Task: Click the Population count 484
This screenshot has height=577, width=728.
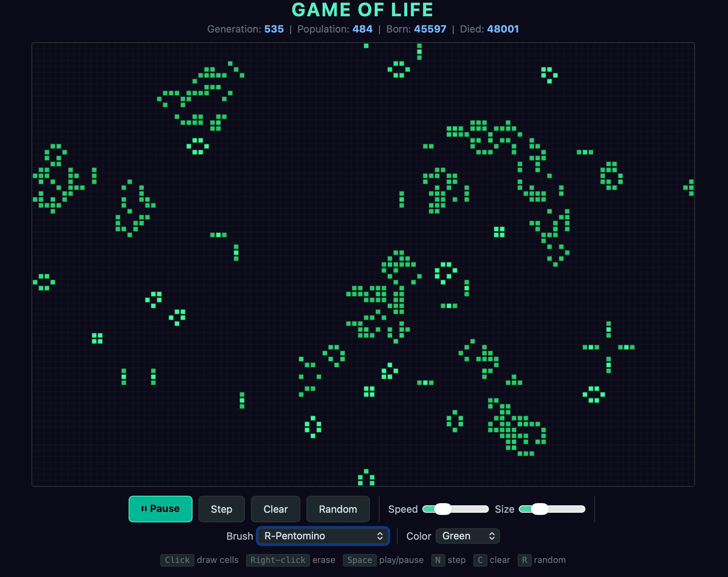Action: [362, 29]
